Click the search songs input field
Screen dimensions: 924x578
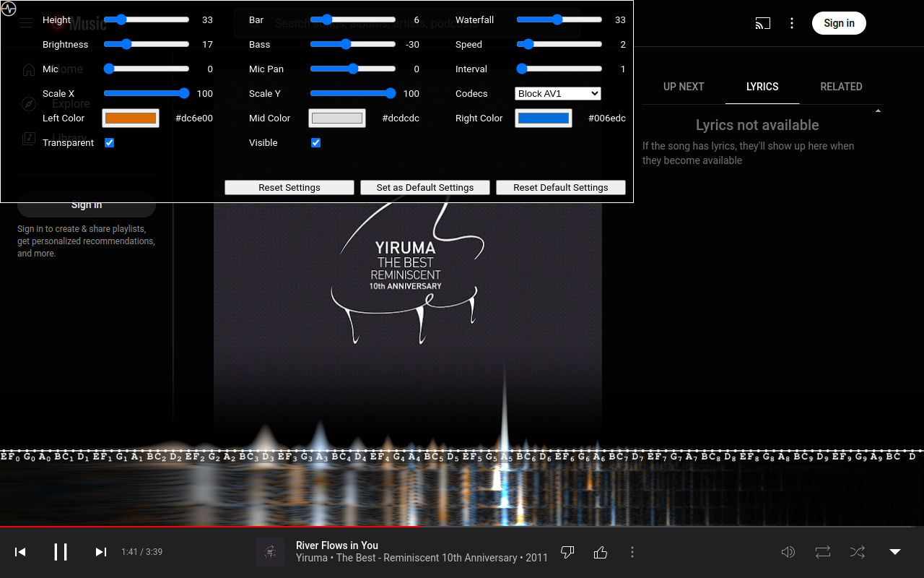(x=407, y=23)
